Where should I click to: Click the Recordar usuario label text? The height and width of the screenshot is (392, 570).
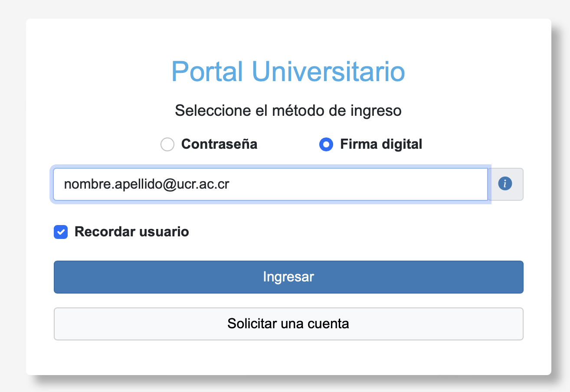pyautogui.click(x=131, y=232)
